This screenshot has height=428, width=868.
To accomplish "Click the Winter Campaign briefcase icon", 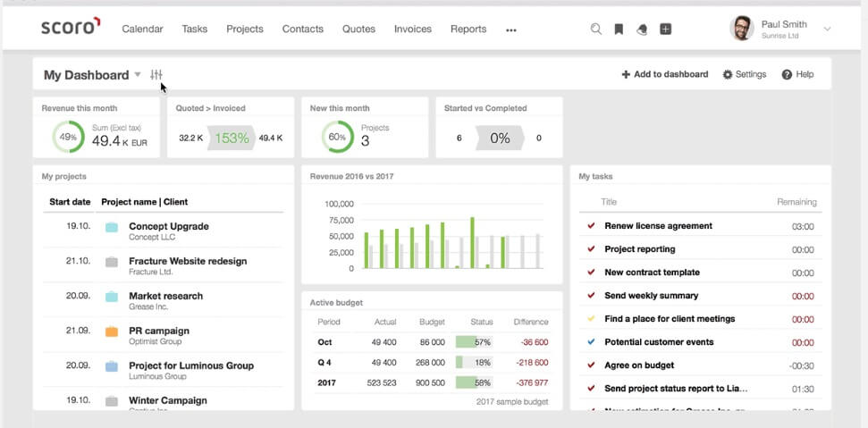I will tap(111, 401).
